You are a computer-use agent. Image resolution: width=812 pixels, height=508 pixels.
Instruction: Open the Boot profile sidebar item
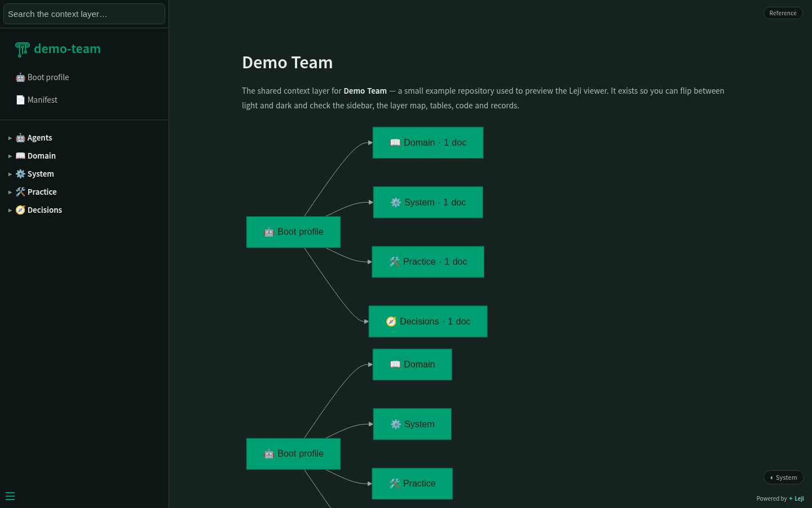[x=42, y=77]
